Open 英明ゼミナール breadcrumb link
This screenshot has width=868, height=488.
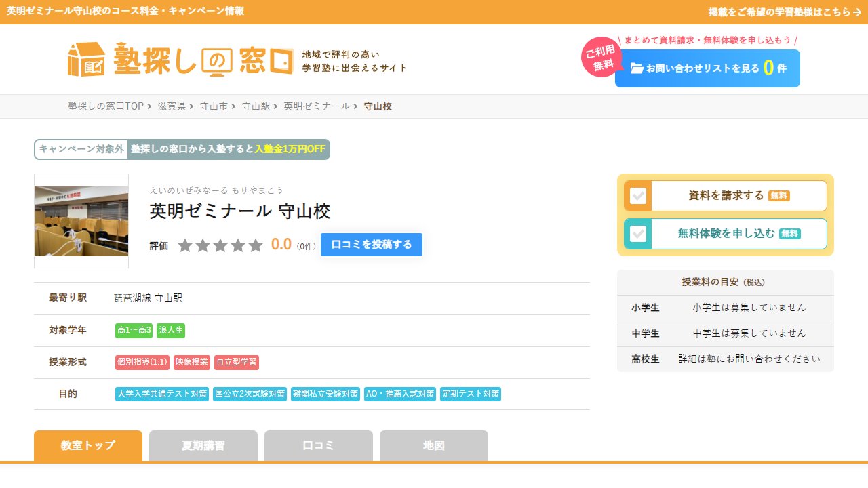(317, 106)
